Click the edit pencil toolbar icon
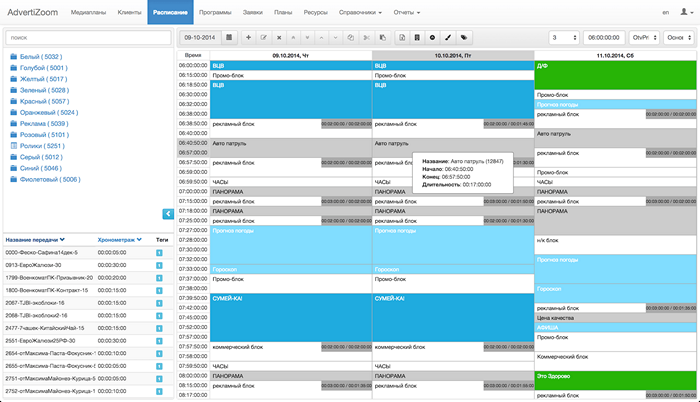700x402 pixels. point(264,38)
